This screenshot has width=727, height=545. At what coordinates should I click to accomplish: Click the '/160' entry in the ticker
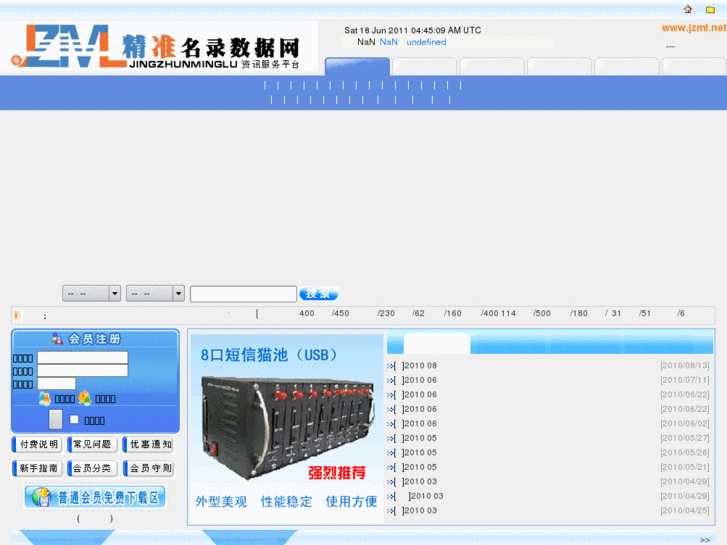click(453, 314)
